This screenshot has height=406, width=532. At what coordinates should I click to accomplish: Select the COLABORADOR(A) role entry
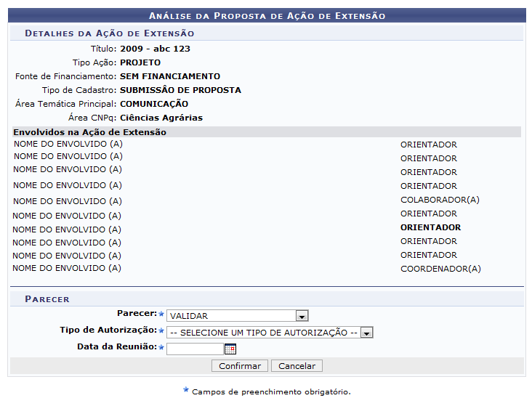440,200
